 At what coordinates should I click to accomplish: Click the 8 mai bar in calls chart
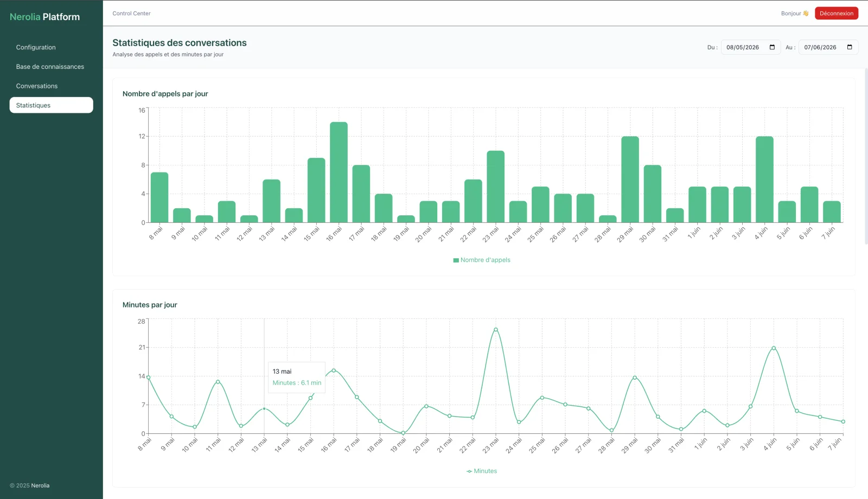(159, 197)
